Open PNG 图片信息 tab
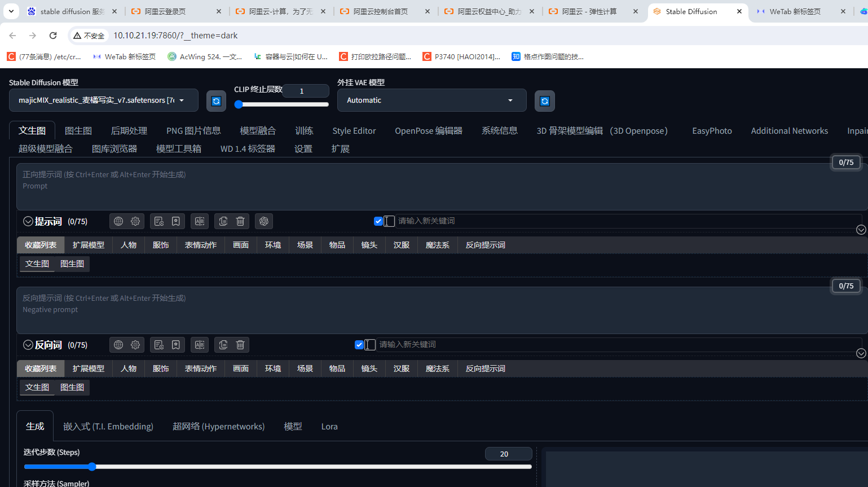This screenshot has height=487, width=868. point(193,130)
